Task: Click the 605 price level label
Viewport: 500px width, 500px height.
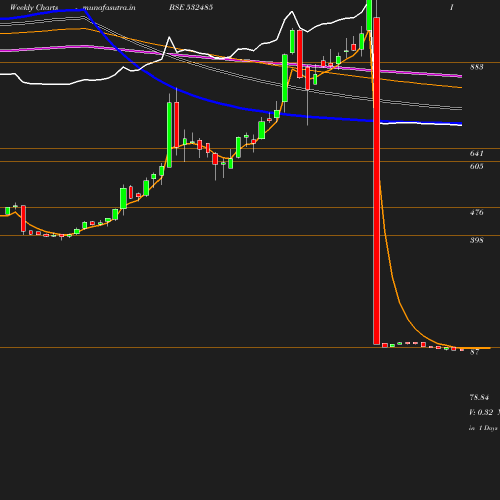Action: (477, 166)
